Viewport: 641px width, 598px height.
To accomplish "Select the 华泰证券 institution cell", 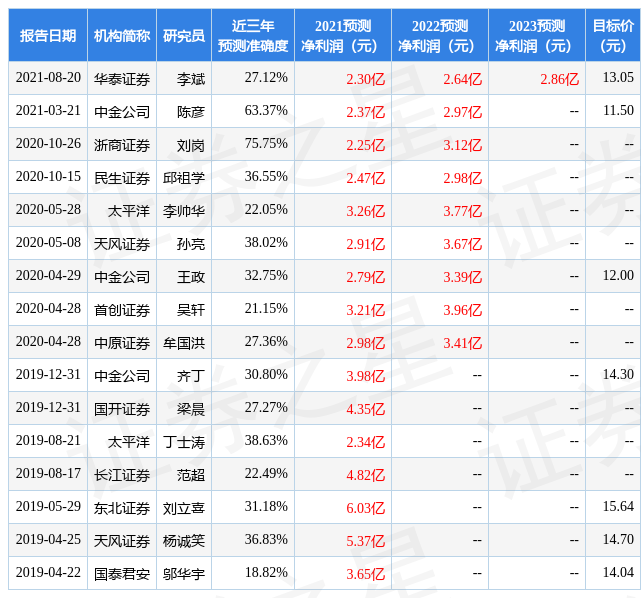I will click(x=122, y=78).
